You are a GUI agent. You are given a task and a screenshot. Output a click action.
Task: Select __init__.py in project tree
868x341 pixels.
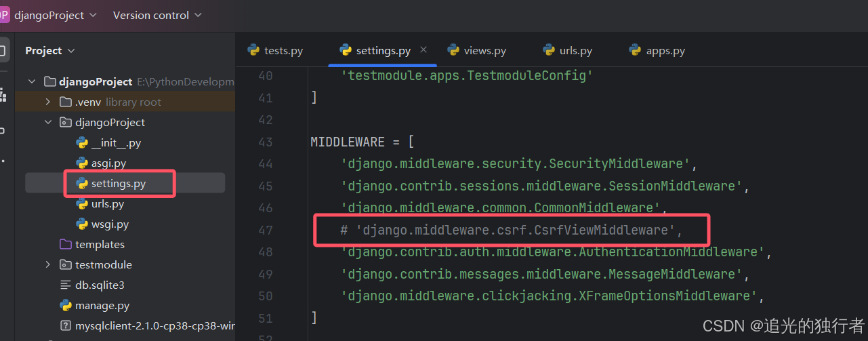tap(116, 143)
